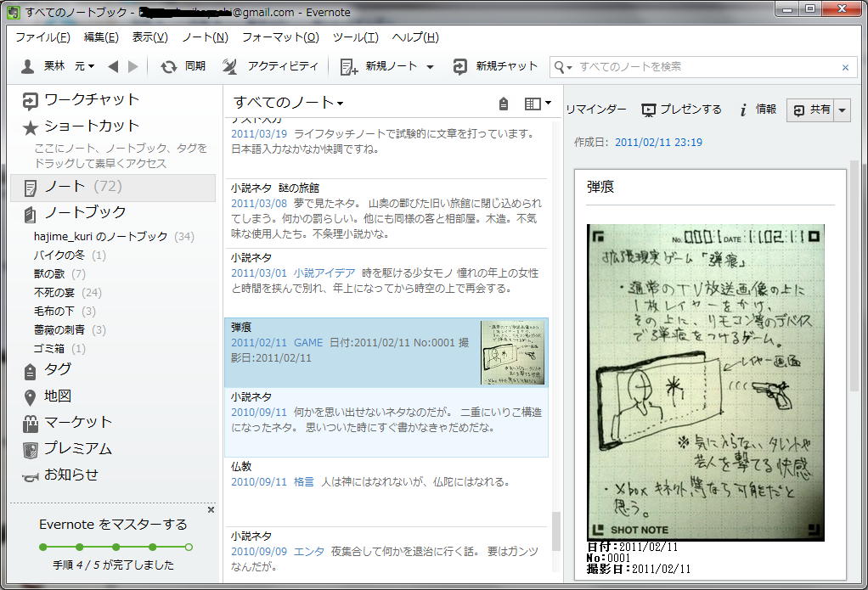The width and height of the screenshot is (868, 590).
Task: Select the 獣の歌 notebook
Action: pyautogui.click(x=59, y=274)
